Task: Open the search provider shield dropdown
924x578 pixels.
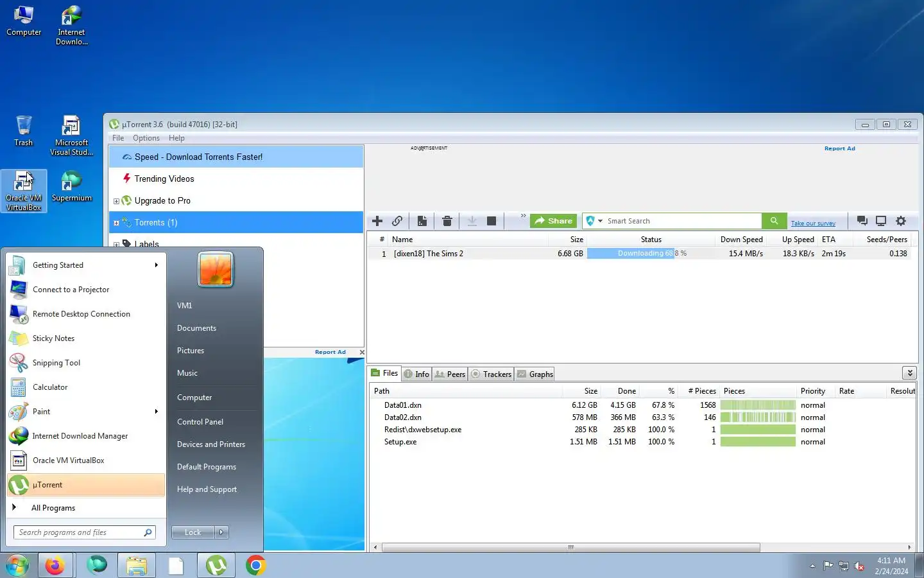Action: pyautogui.click(x=594, y=221)
